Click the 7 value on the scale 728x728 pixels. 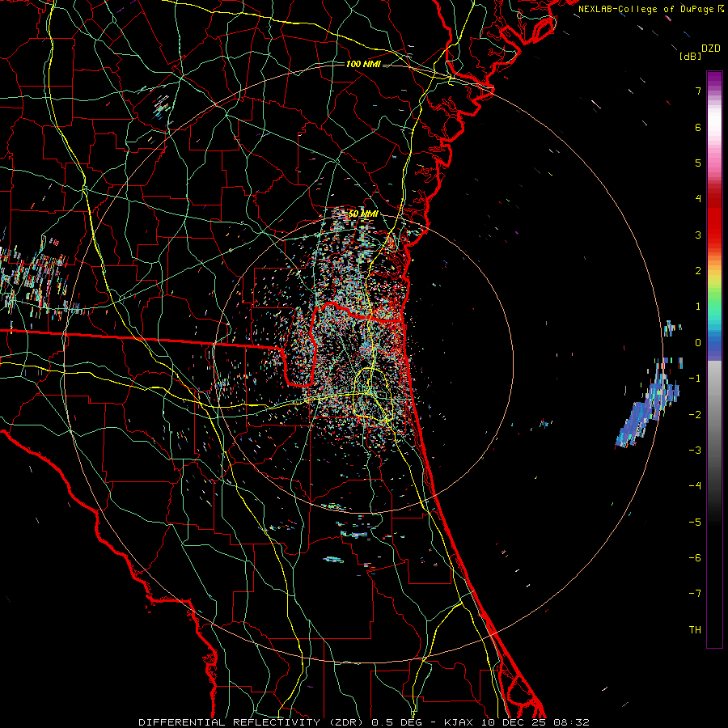click(698, 91)
